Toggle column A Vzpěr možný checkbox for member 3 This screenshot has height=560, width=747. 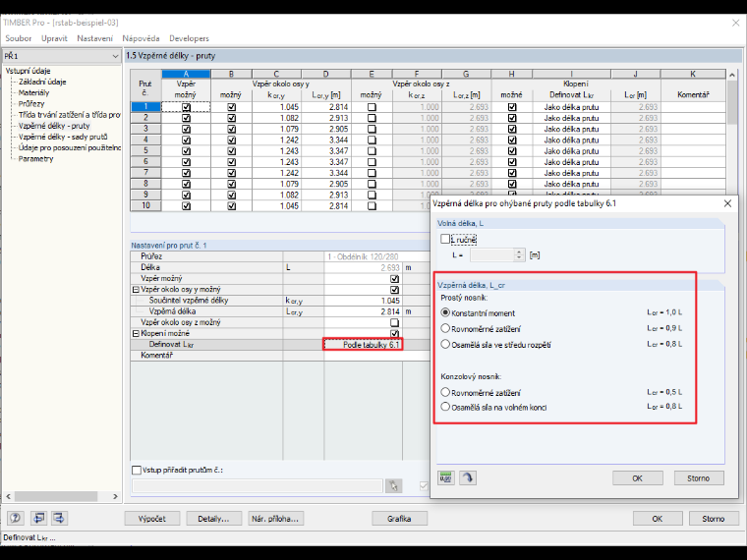(x=187, y=129)
